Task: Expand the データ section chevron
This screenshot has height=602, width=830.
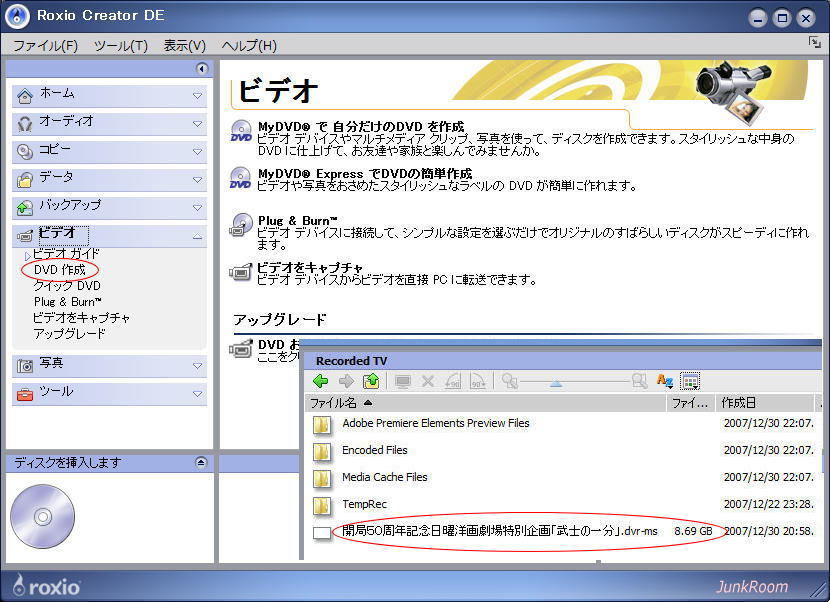Action: 197,180
